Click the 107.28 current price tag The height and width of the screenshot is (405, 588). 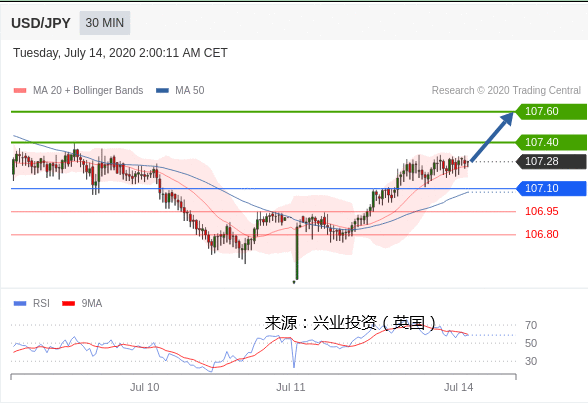(x=551, y=162)
